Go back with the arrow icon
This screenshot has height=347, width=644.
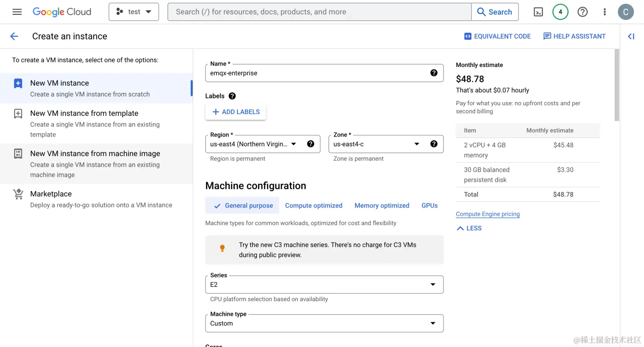coord(14,36)
